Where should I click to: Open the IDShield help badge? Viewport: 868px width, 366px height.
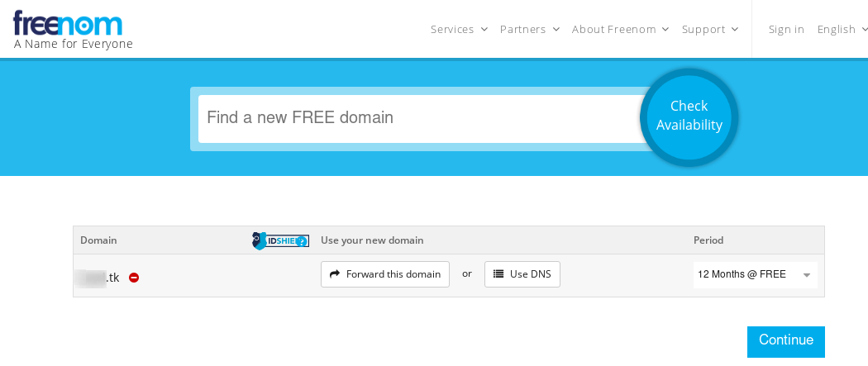(x=281, y=240)
